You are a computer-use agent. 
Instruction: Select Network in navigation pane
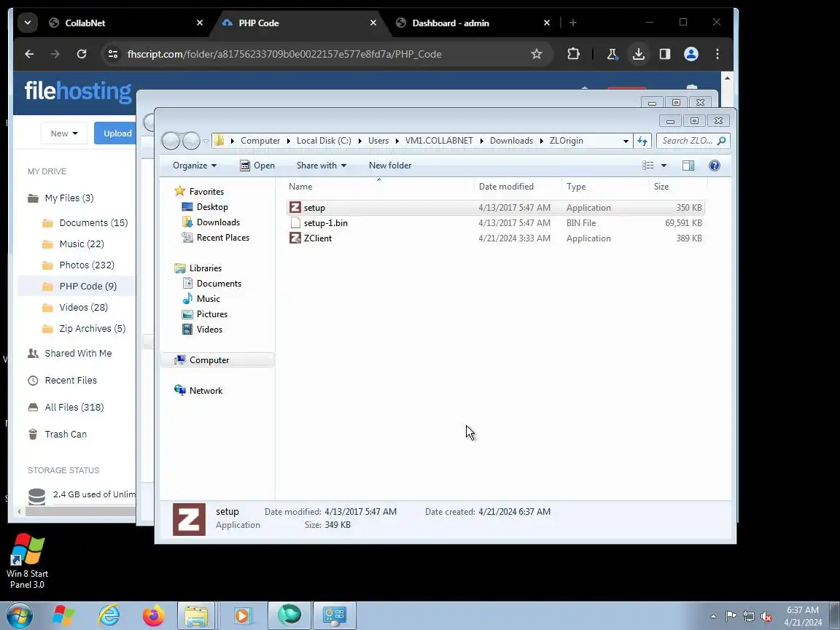[x=206, y=391]
